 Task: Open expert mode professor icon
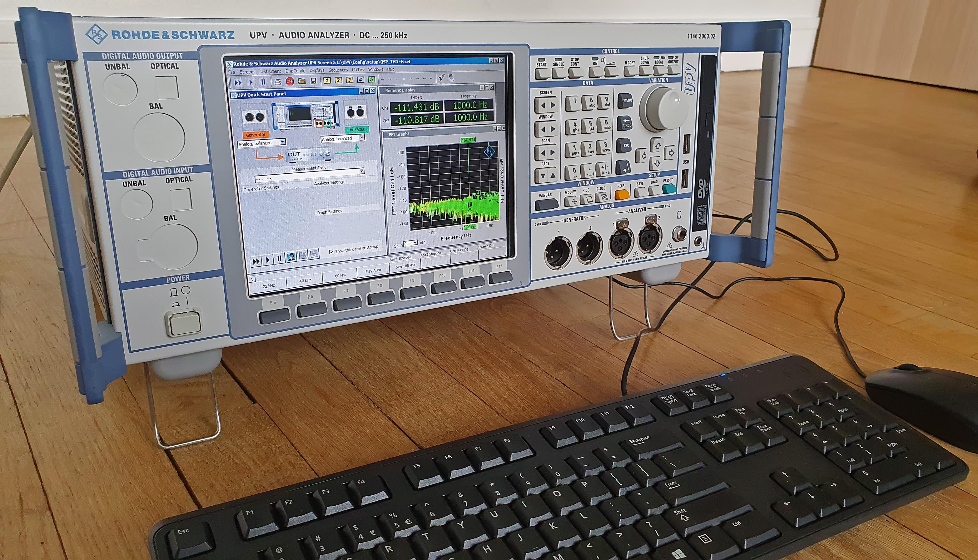pyautogui.click(x=291, y=257)
